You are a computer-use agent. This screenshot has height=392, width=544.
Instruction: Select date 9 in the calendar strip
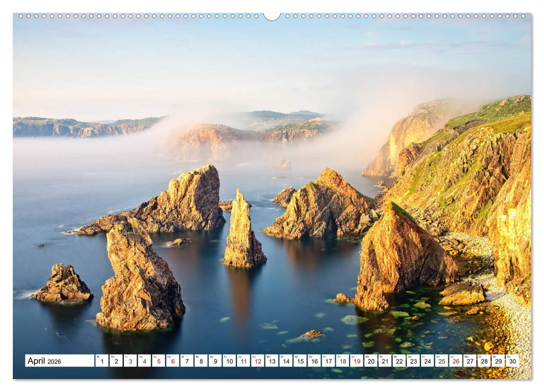215,361
